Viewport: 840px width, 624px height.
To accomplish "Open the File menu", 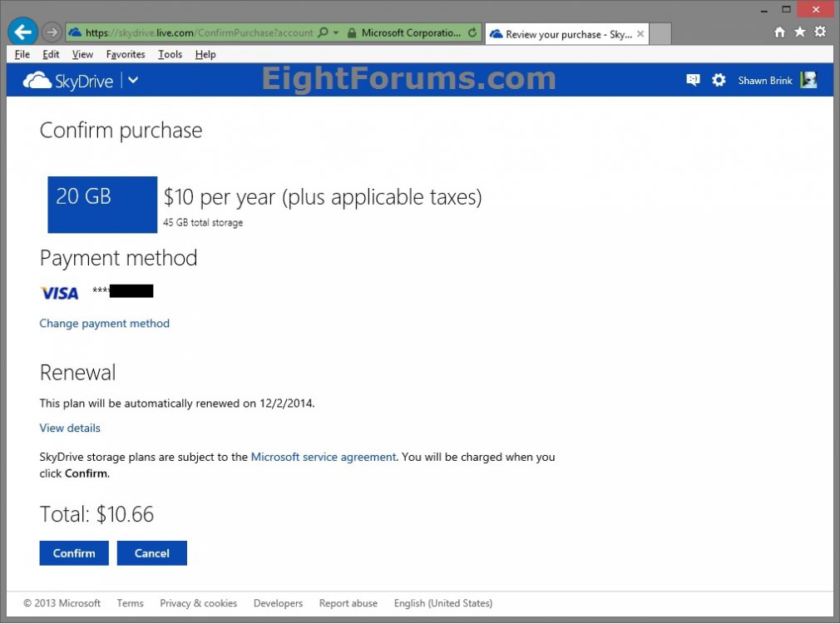I will pyautogui.click(x=22, y=54).
